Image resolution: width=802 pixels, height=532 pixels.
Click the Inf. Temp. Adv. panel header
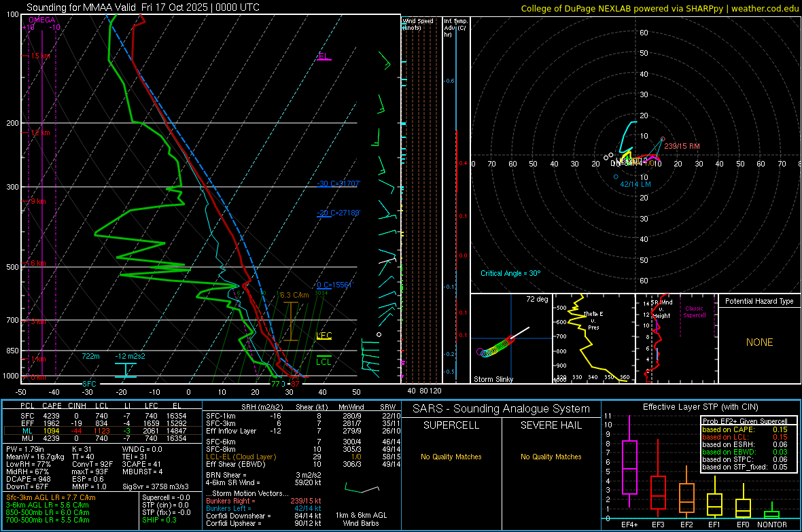pyautogui.click(x=455, y=28)
